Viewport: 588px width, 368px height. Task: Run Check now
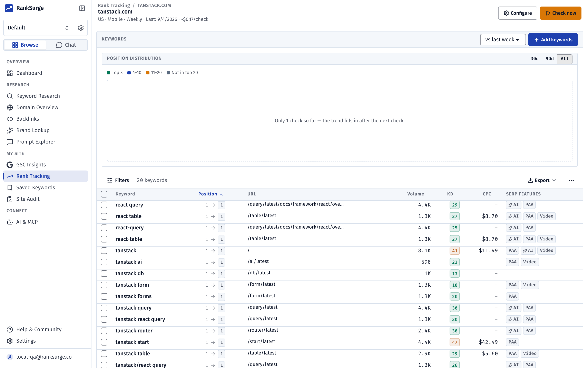[561, 13]
